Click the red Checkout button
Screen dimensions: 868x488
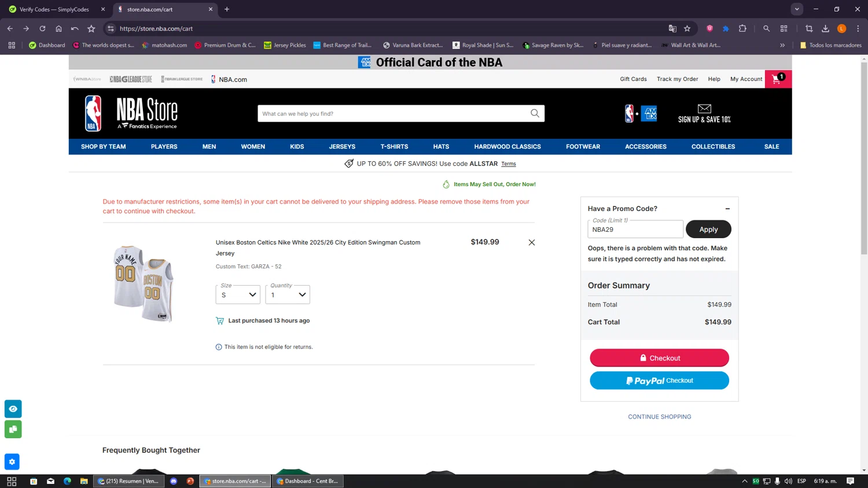click(659, 358)
